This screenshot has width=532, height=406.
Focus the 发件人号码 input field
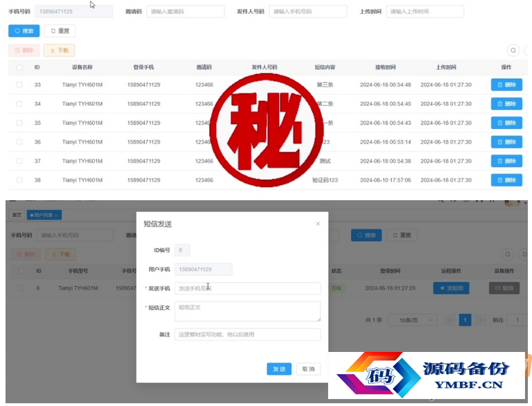pos(308,12)
